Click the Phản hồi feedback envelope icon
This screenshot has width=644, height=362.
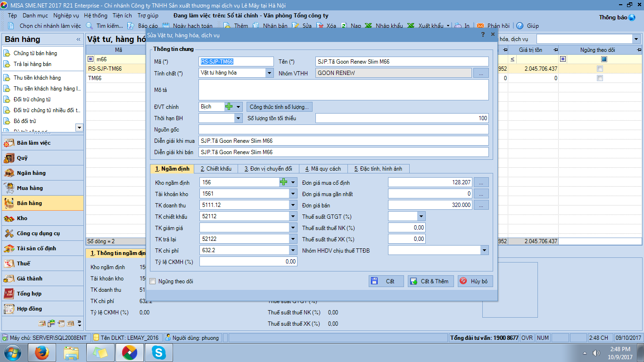[x=480, y=26]
